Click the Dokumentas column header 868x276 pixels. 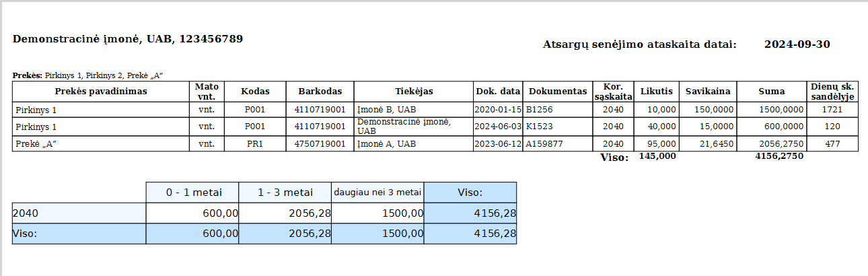(557, 92)
